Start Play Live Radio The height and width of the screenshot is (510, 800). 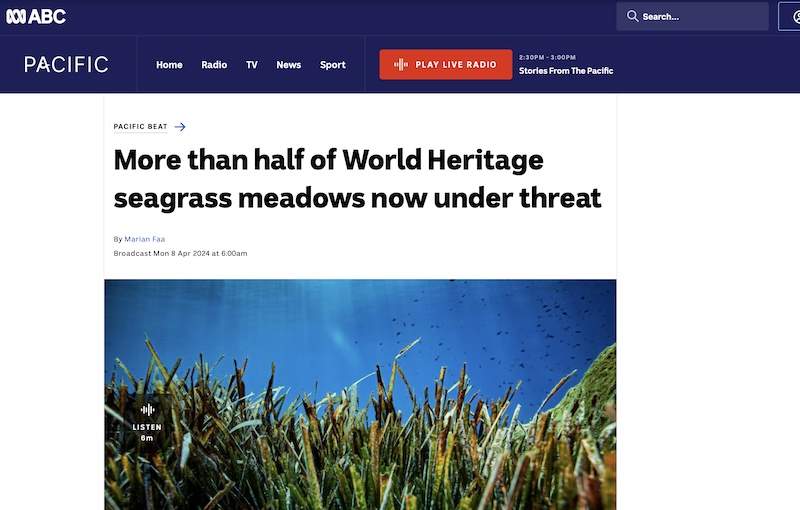pyautogui.click(x=445, y=64)
